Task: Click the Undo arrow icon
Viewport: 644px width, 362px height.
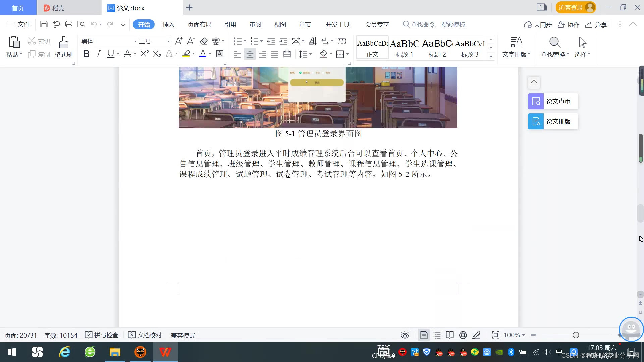Action: (x=94, y=24)
